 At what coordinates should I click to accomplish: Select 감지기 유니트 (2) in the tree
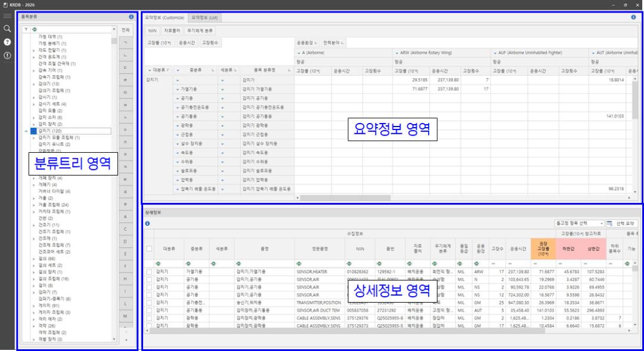[54, 144]
